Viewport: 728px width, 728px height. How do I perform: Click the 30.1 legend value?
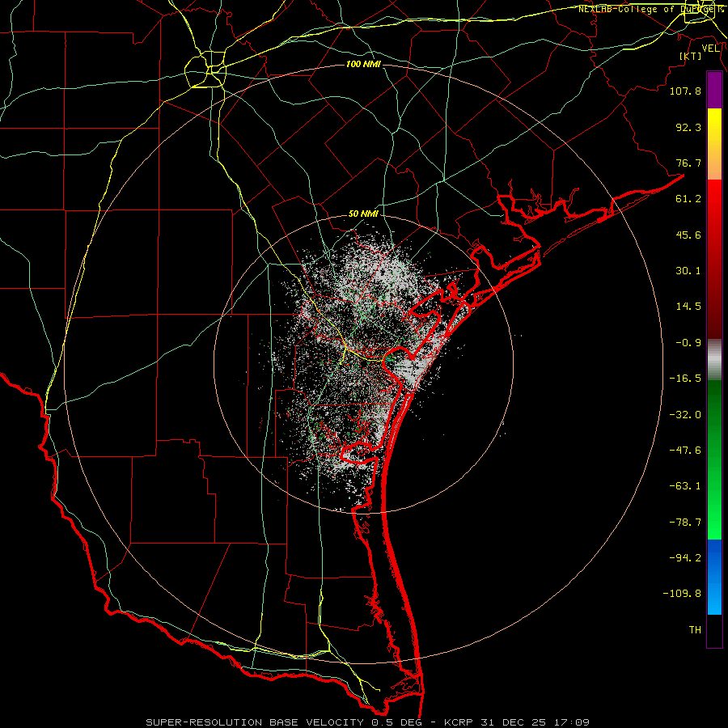click(688, 271)
